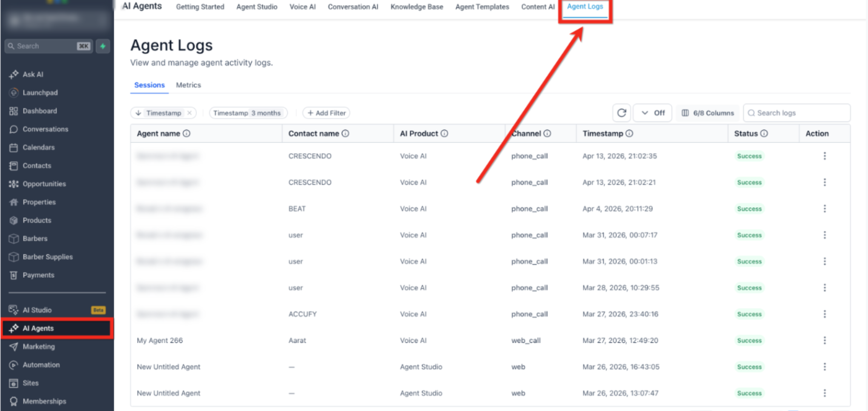This screenshot has width=868, height=411.
Task: Click the Search logs field
Action: click(x=797, y=113)
